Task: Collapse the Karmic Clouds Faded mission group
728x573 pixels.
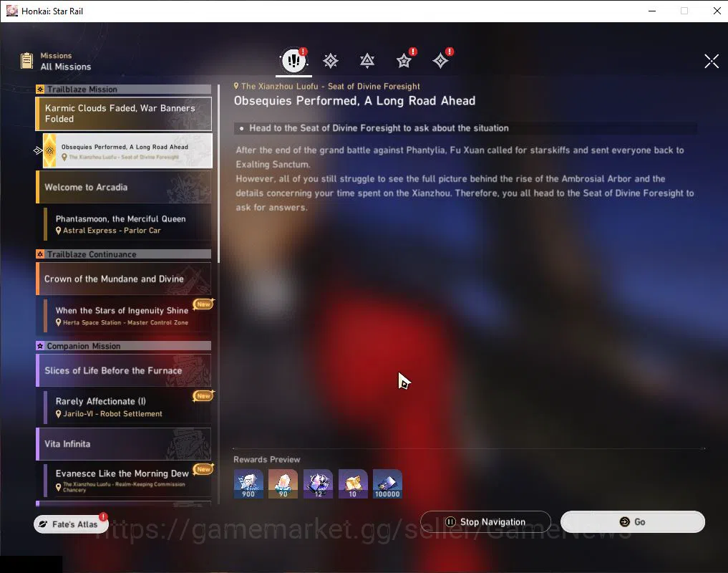Action: (124, 113)
